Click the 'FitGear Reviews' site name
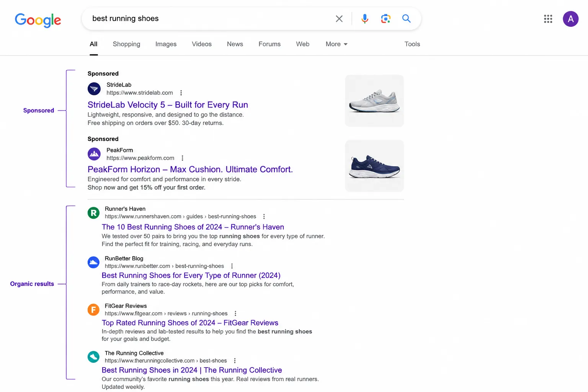Image resolution: width=588 pixels, height=392 pixels. point(126,306)
